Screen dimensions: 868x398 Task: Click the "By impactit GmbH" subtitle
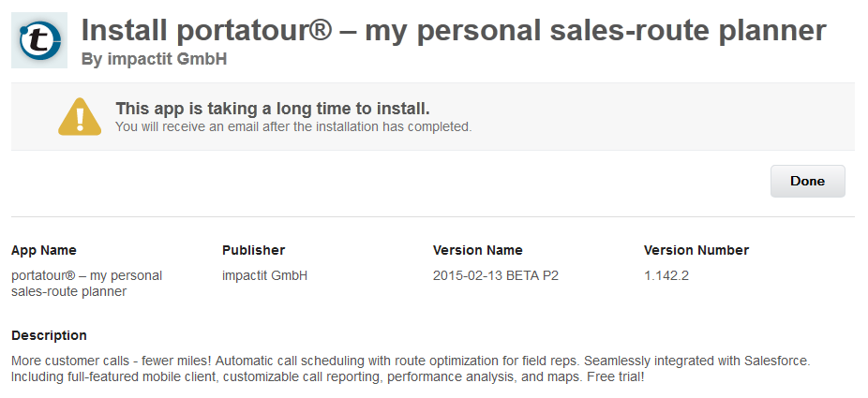(x=154, y=59)
